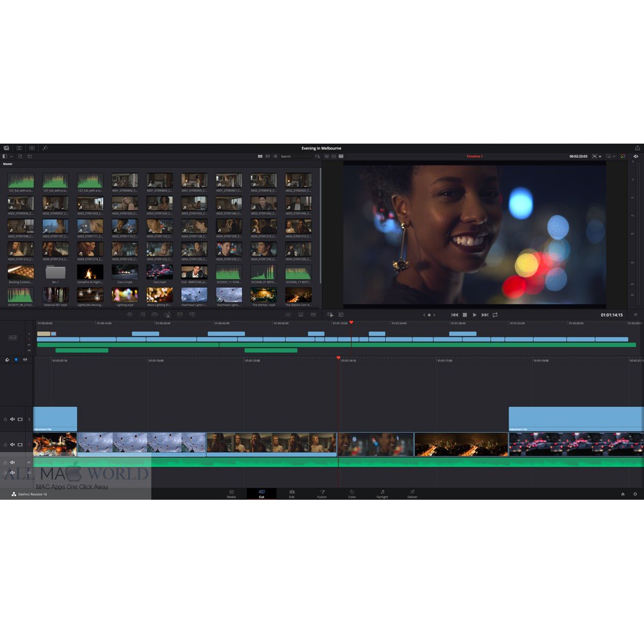Toggle timeline snapping magnet icon
The image size is (644, 644).
(x=6, y=359)
